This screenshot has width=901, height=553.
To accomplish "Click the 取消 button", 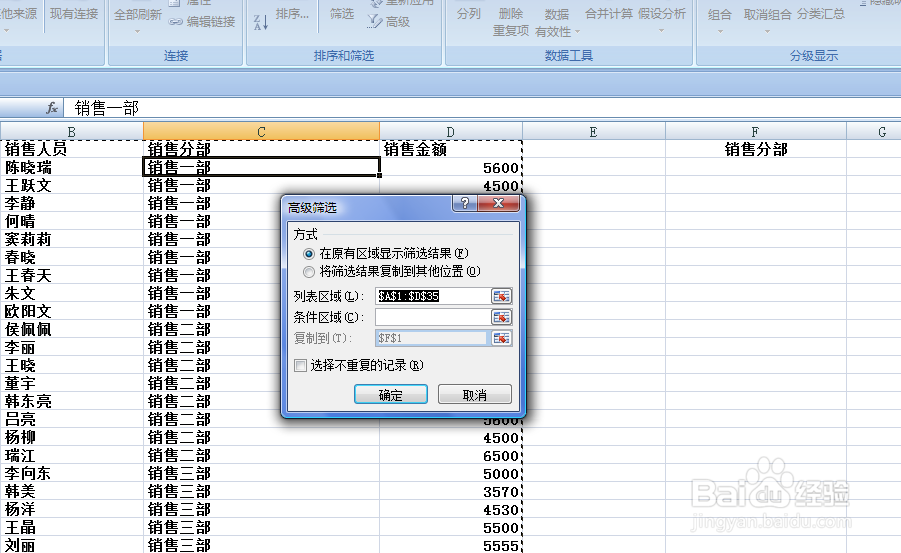I will click(475, 394).
